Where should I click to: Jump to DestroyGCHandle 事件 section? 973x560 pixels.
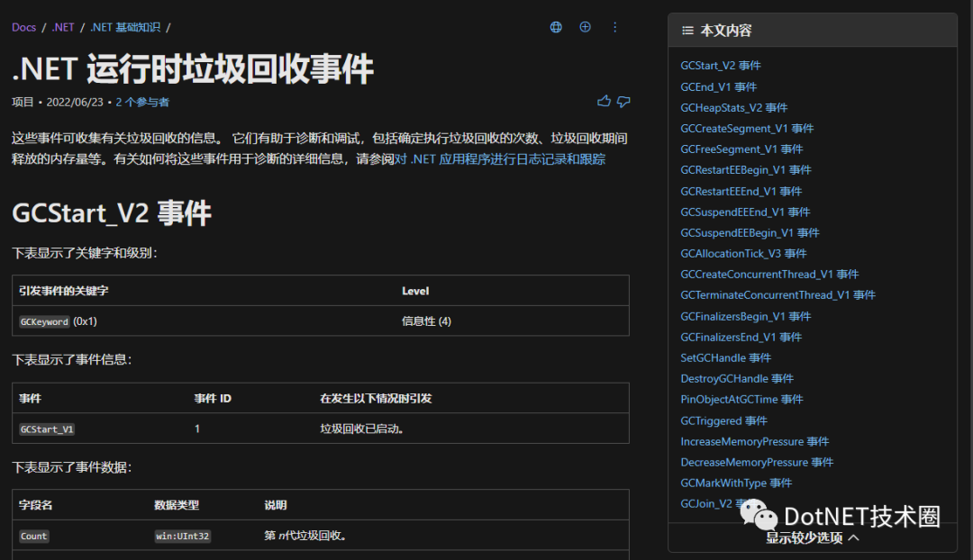pos(737,379)
